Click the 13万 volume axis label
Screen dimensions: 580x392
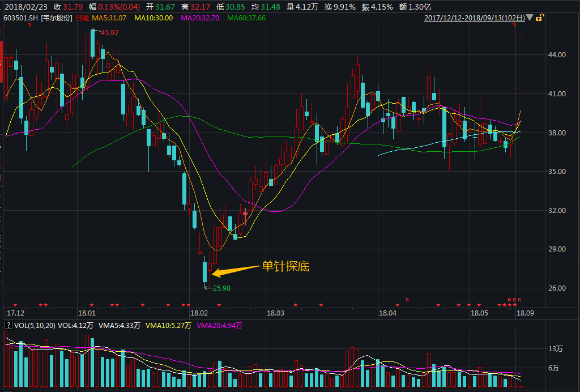tap(555, 349)
